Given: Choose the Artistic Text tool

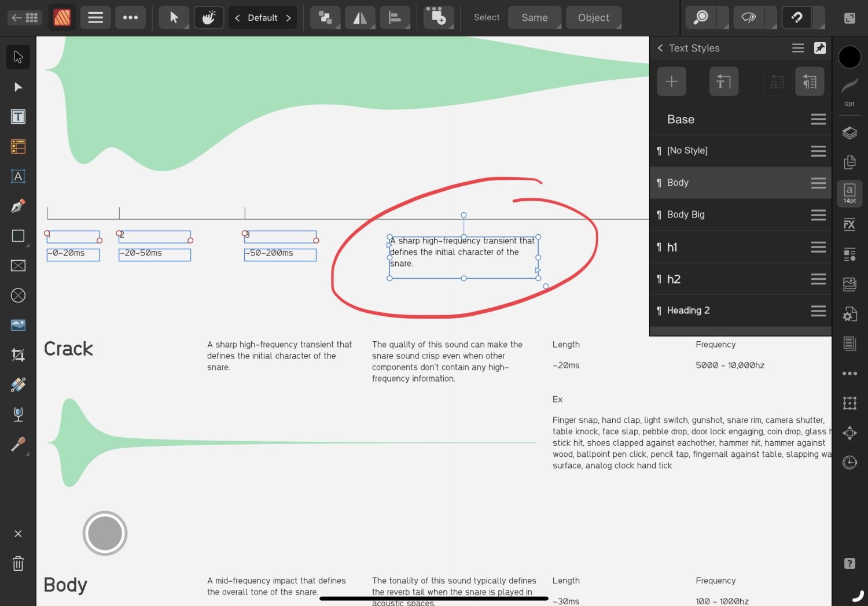Looking at the screenshot, I should point(18,176).
